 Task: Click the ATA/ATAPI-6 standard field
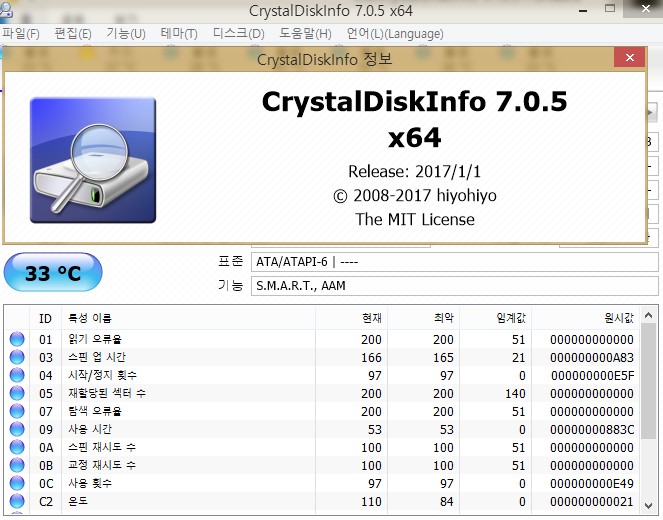[x=455, y=262]
